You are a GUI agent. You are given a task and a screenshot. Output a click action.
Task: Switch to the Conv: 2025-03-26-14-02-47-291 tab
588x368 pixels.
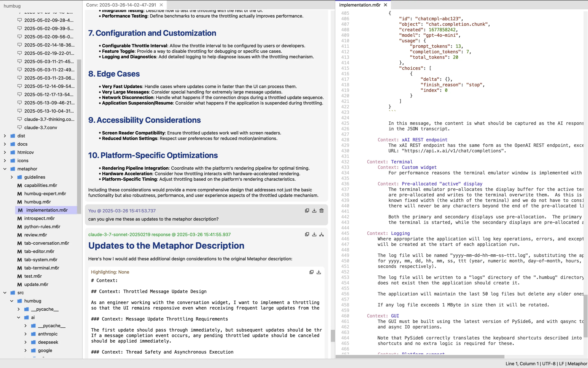coord(121,5)
